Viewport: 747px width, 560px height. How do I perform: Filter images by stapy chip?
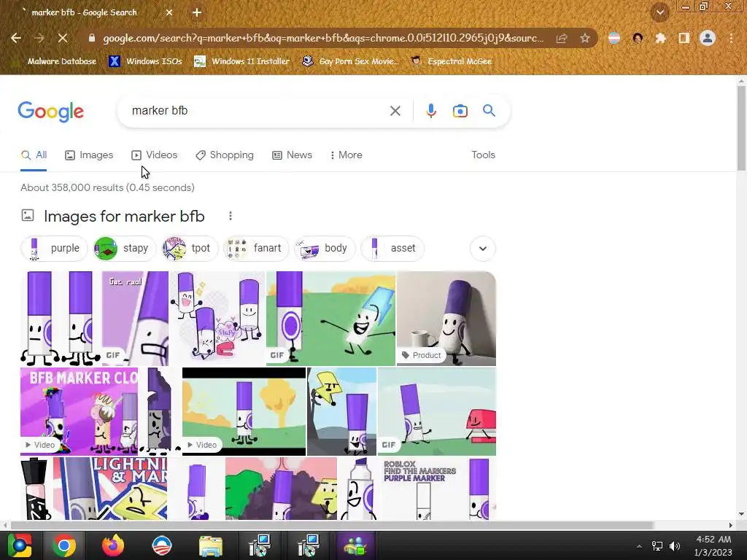pos(124,248)
